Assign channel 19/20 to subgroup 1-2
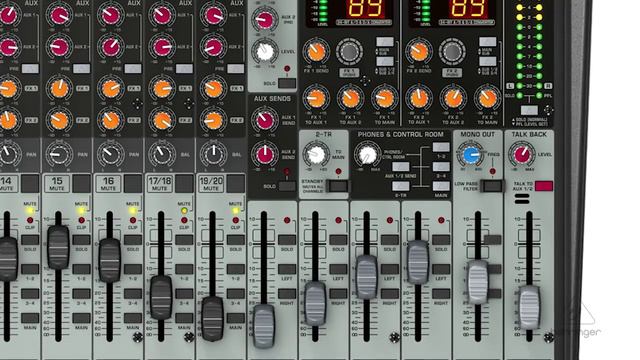Image resolution: width=640 pixels, height=360 pixels. pos(236,269)
